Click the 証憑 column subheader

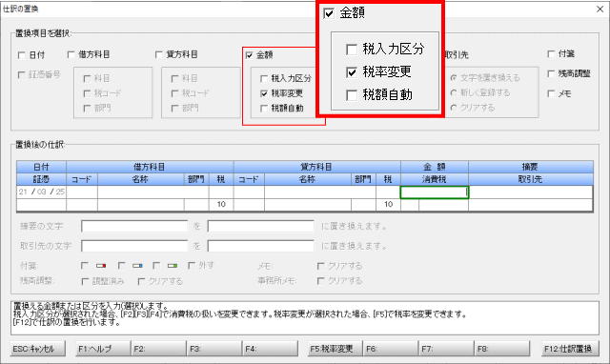click(41, 179)
